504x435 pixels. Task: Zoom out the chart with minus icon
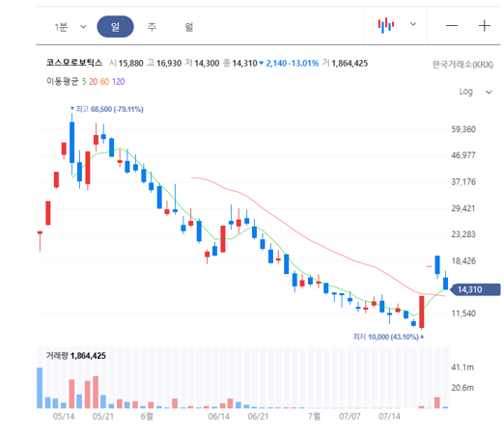[452, 25]
